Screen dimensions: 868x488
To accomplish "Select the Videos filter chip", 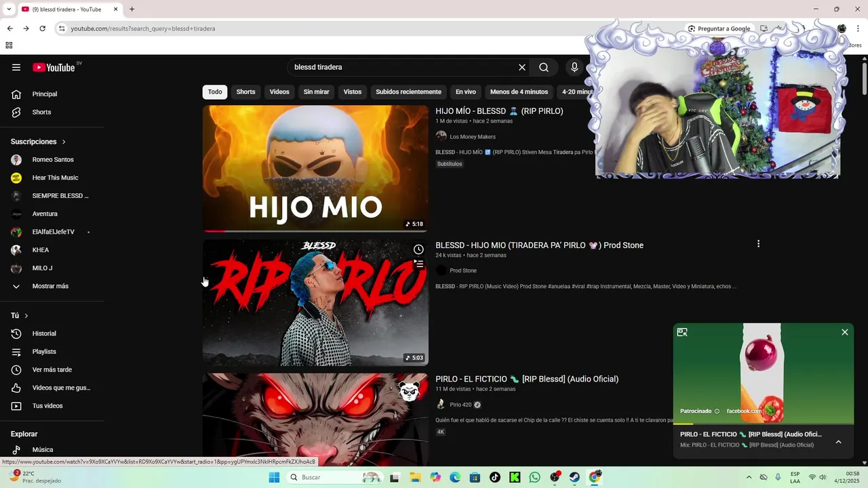I will click(279, 91).
